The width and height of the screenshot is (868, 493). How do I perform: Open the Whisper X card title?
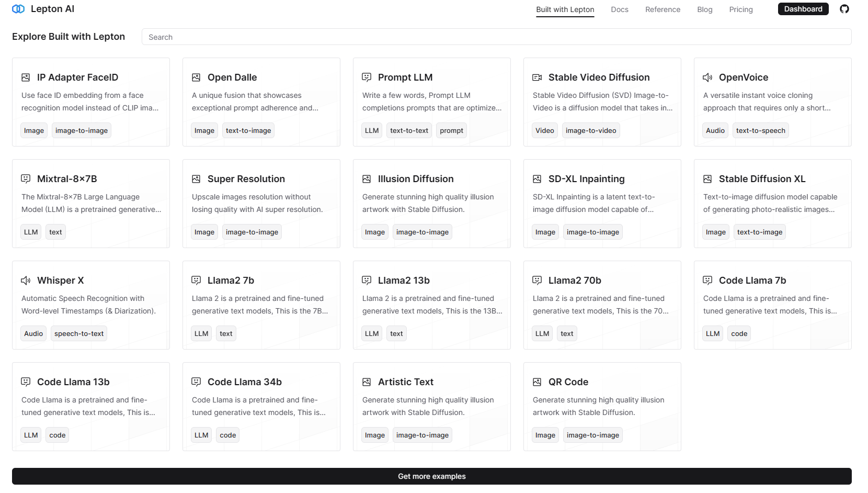tap(61, 281)
